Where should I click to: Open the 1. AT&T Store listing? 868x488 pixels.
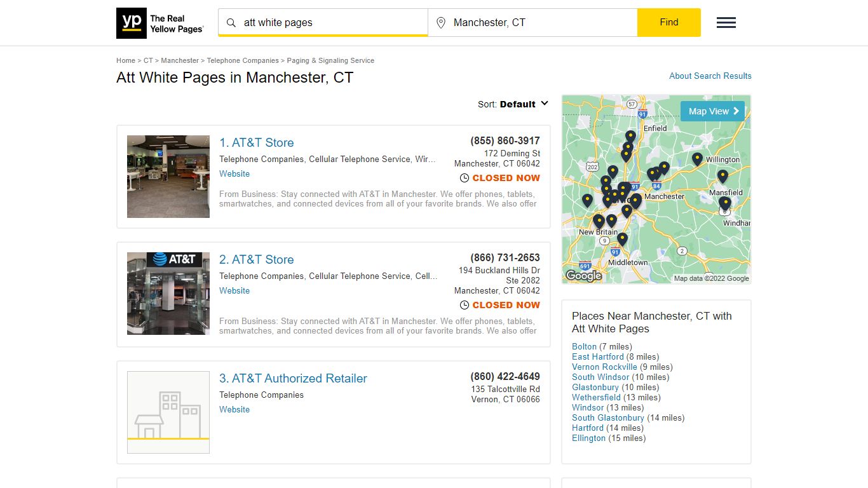point(257,143)
